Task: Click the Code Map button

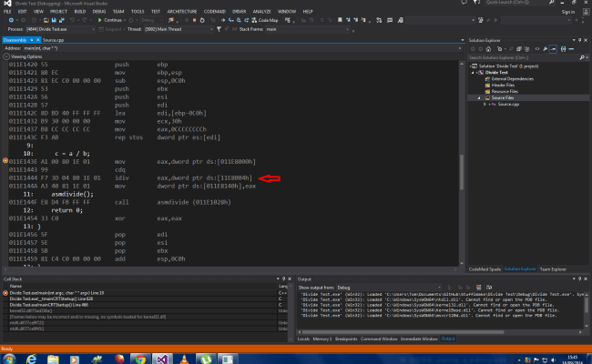Action: (x=265, y=20)
